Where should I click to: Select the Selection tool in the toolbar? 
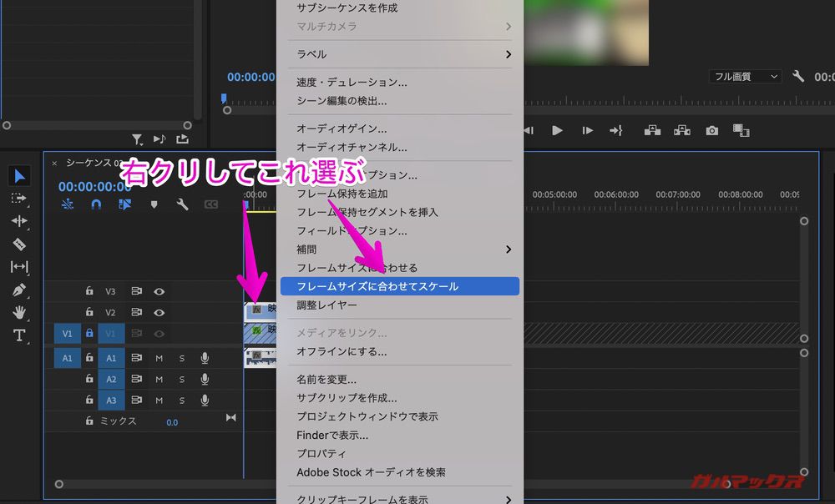[18, 175]
